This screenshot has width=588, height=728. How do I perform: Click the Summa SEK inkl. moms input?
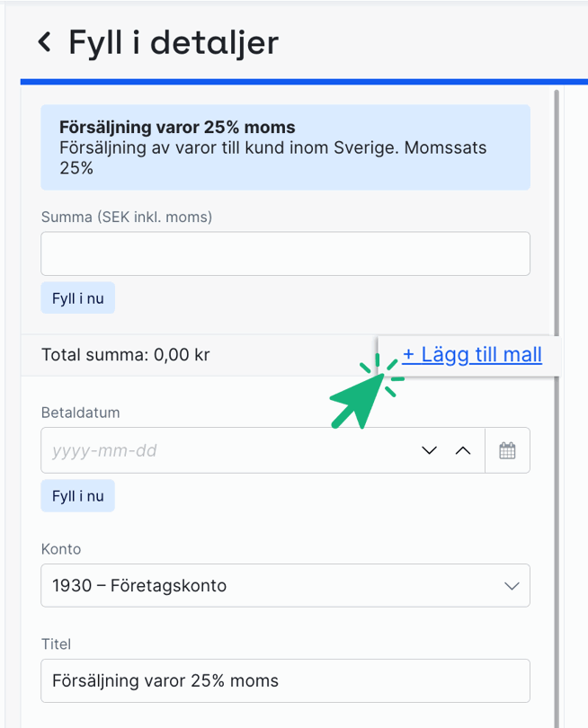[x=285, y=253]
